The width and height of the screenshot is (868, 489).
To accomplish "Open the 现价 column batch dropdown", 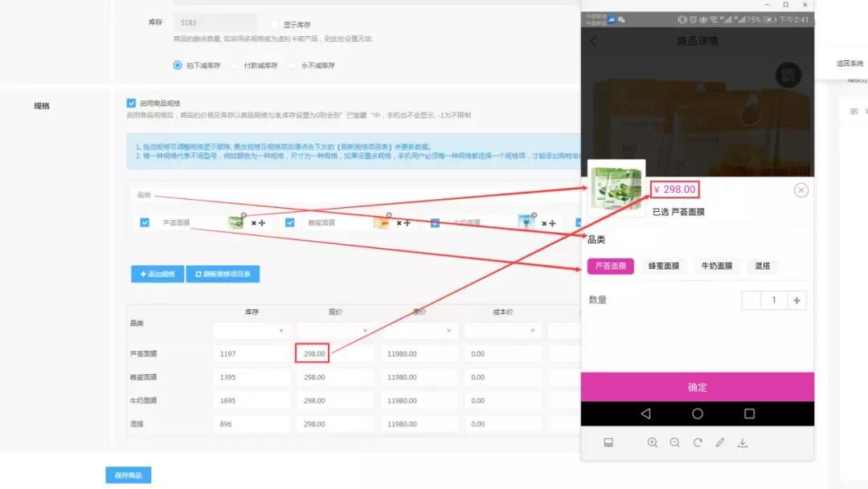I will [334, 330].
